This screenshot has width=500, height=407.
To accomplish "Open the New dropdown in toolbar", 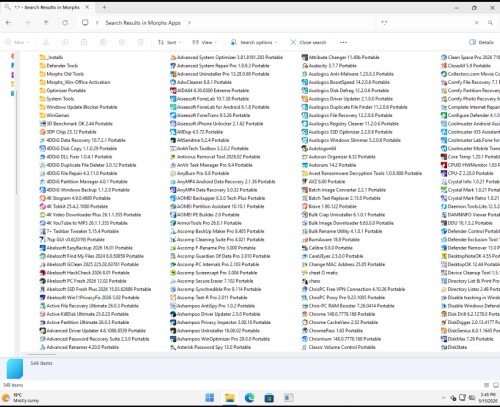I will click(17, 42).
